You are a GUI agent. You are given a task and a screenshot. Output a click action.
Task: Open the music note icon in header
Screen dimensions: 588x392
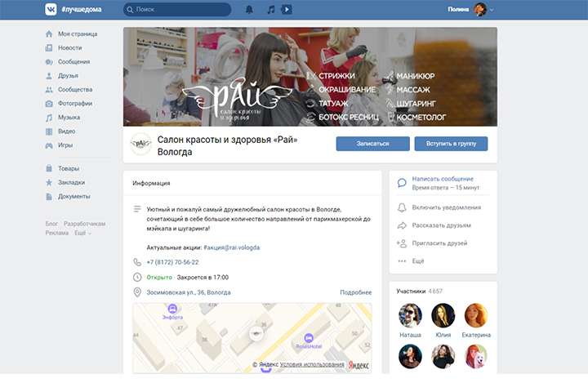[x=271, y=9]
